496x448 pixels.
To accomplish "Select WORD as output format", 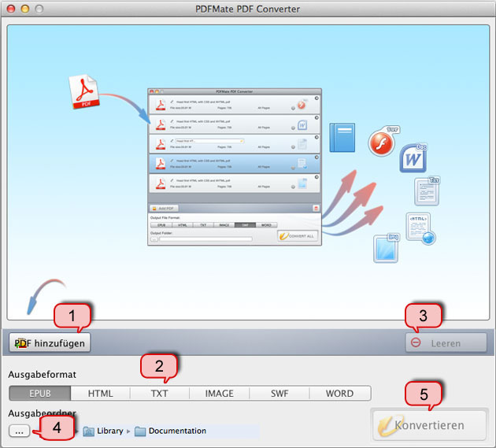I will point(340,393).
